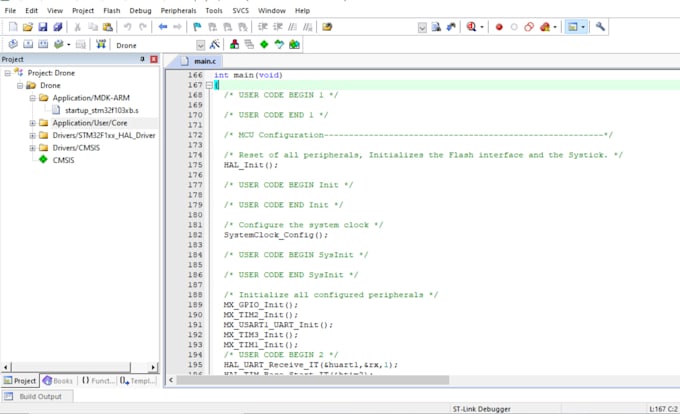Collapse the Project: Drone root node
Screen dimensions: 680x414
coord(7,73)
